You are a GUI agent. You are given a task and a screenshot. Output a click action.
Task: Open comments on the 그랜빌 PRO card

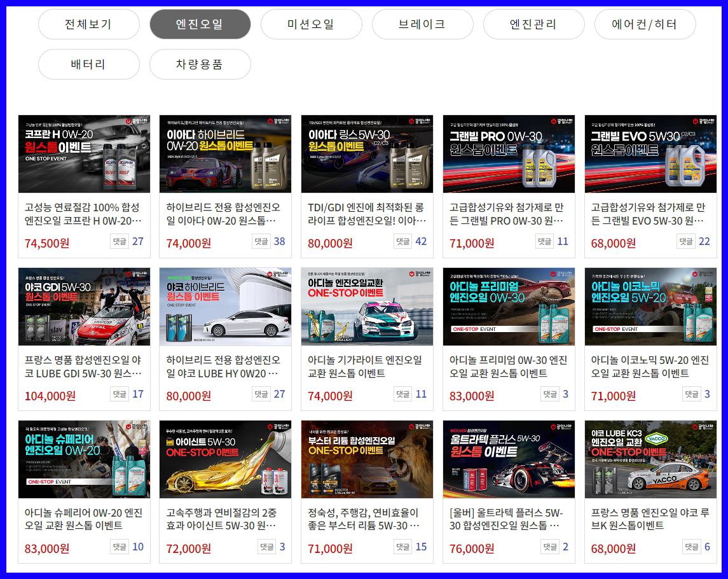[x=552, y=241]
